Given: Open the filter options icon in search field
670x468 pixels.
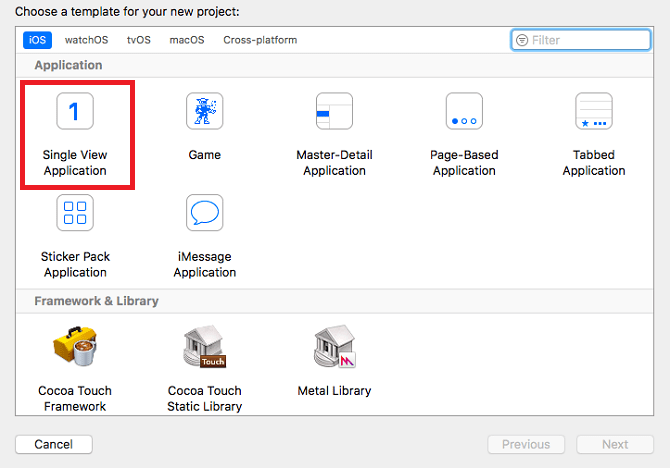Looking at the screenshot, I should coord(521,40).
